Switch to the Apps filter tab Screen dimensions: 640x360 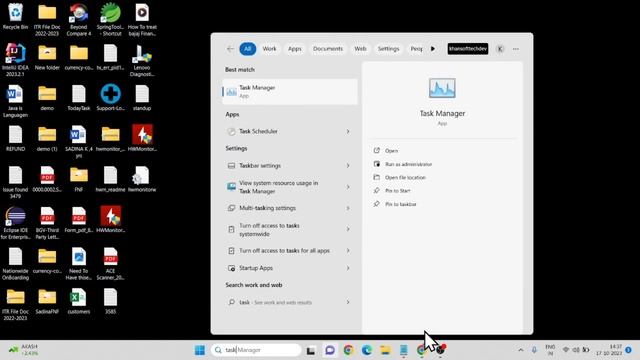pos(295,49)
